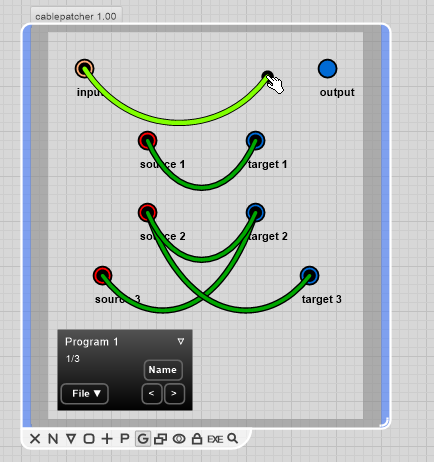Click the N icon in the bottom toolbar
Screen dimensions: 434x462
[53, 439]
